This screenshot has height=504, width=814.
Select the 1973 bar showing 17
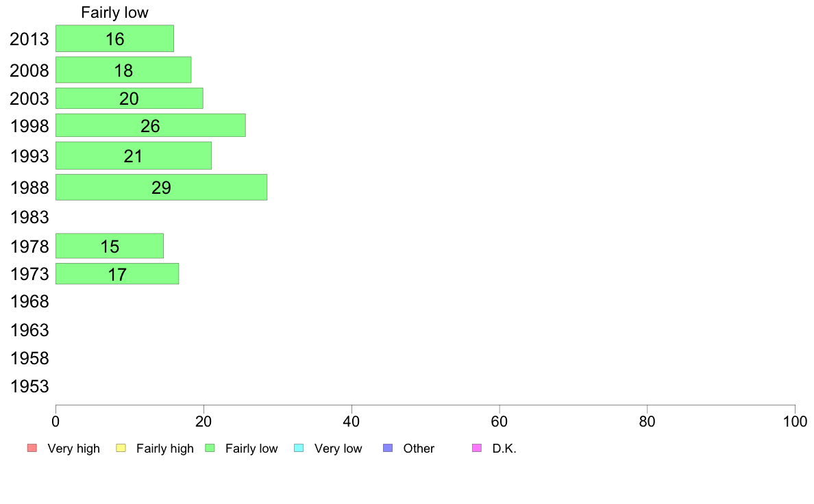click(x=117, y=273)
